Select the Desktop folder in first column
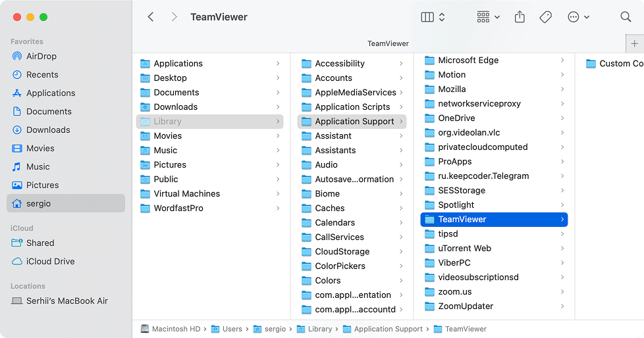 pyautogui.click(x=210, y=78)
